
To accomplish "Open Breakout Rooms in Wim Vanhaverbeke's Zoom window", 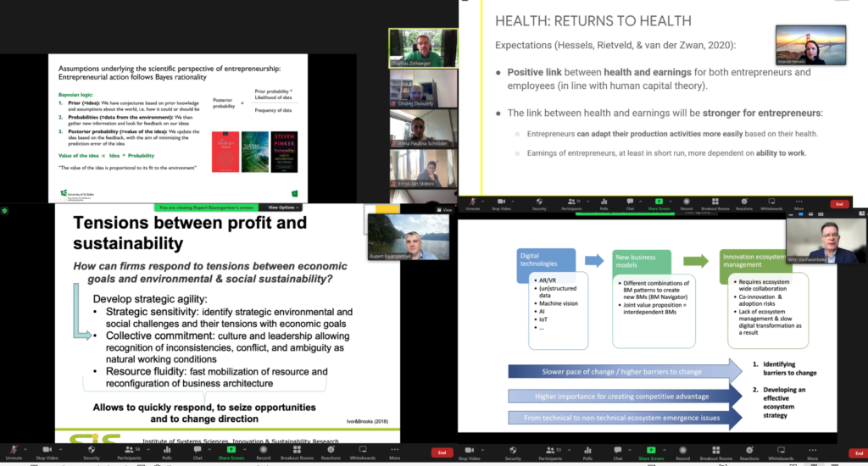I will 715,452.
